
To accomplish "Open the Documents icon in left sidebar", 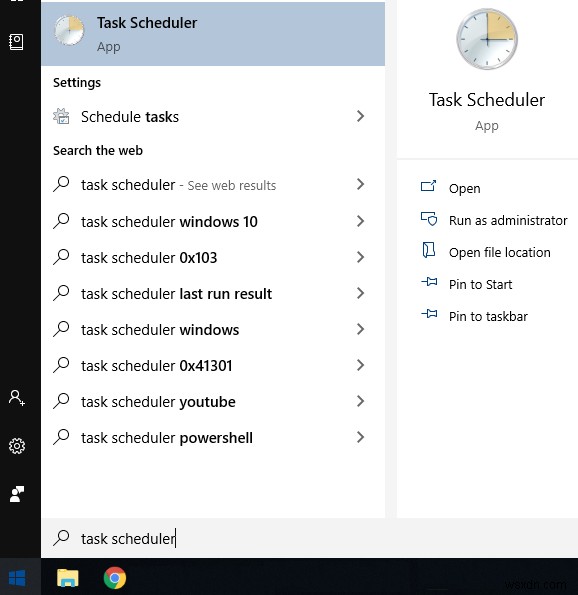I will 16,42.
